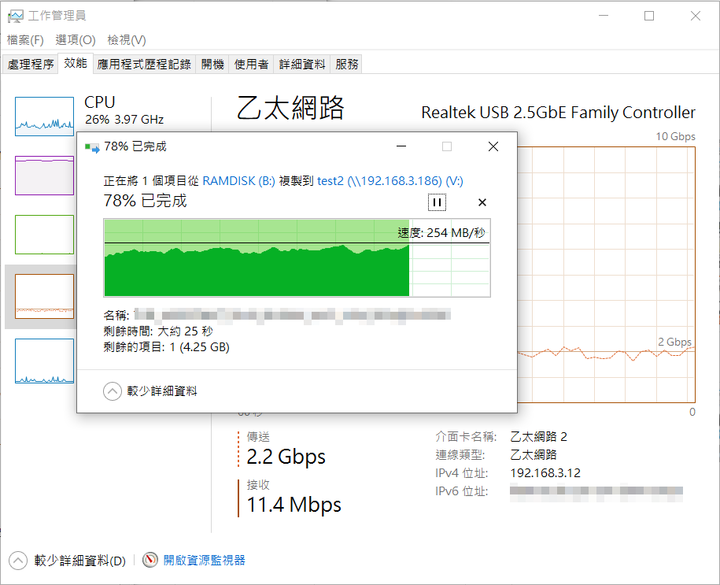720x585 pixels.
Task: Select the CPU performance thumbnail graph
Action: [x=44, y=116]
